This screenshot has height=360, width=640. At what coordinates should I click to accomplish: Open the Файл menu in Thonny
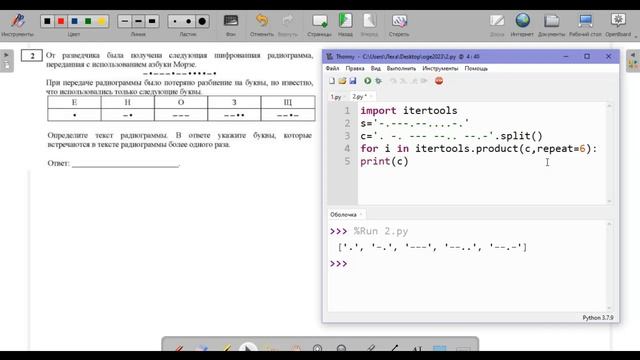[x=333, y=69]
